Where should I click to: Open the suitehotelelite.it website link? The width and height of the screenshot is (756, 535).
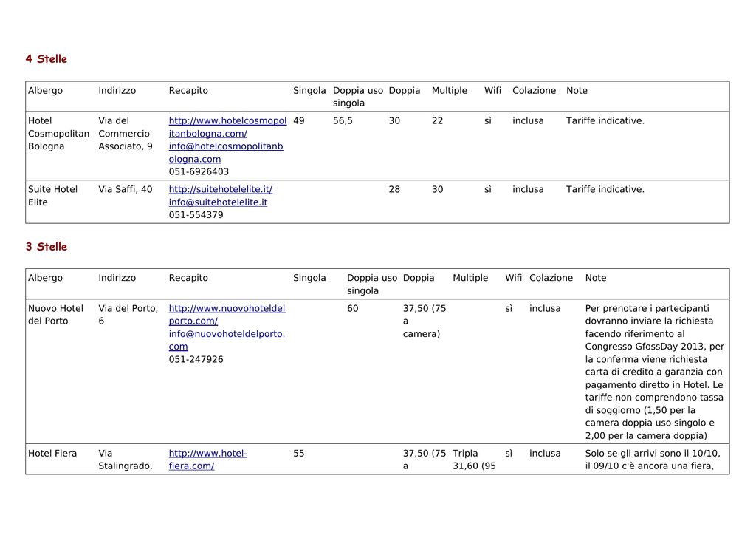tap(220, 190)
